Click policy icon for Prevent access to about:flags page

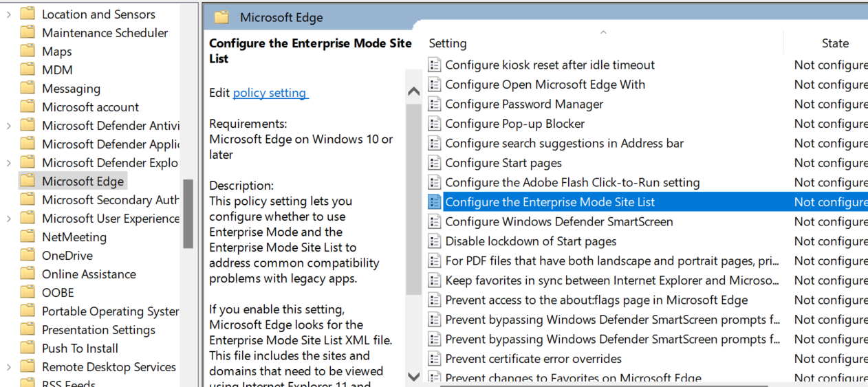pyautogui.click(x=434, y=300)
